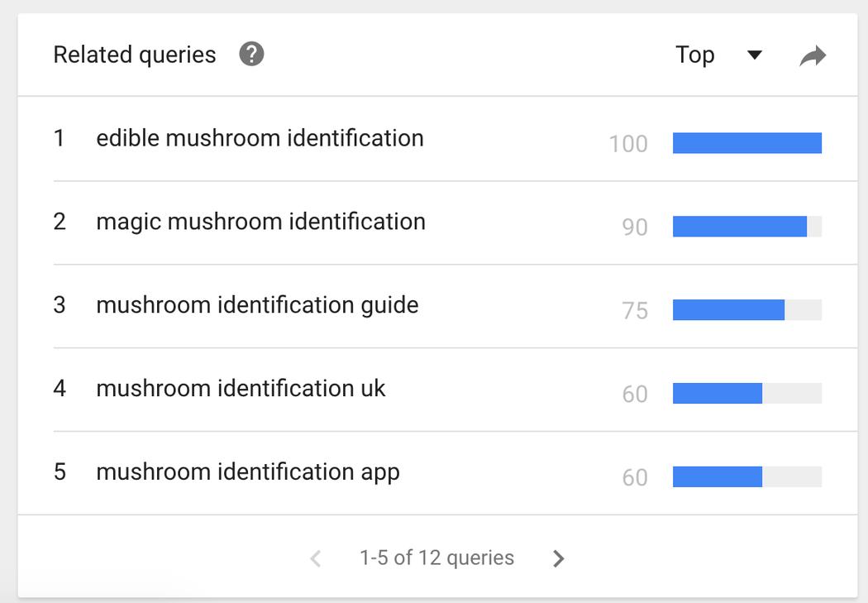Open the Top dropdown arrow
This screenshot has height=603, width=868.
pos(755,55)
